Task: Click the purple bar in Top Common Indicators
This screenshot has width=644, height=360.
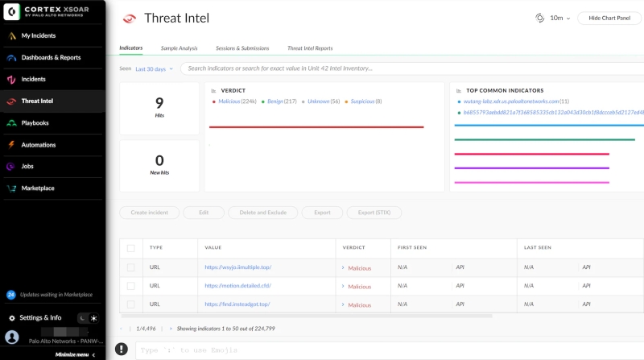Action: tap(531, 168)
